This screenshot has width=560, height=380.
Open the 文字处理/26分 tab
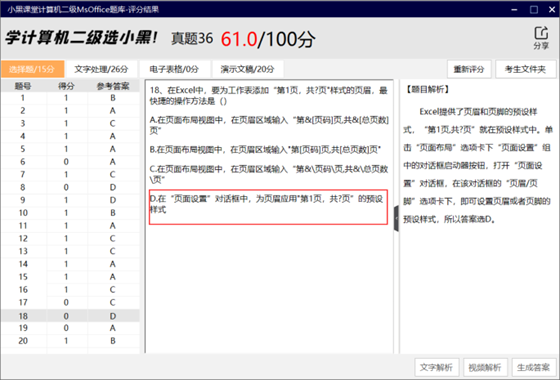click(101, 69)
